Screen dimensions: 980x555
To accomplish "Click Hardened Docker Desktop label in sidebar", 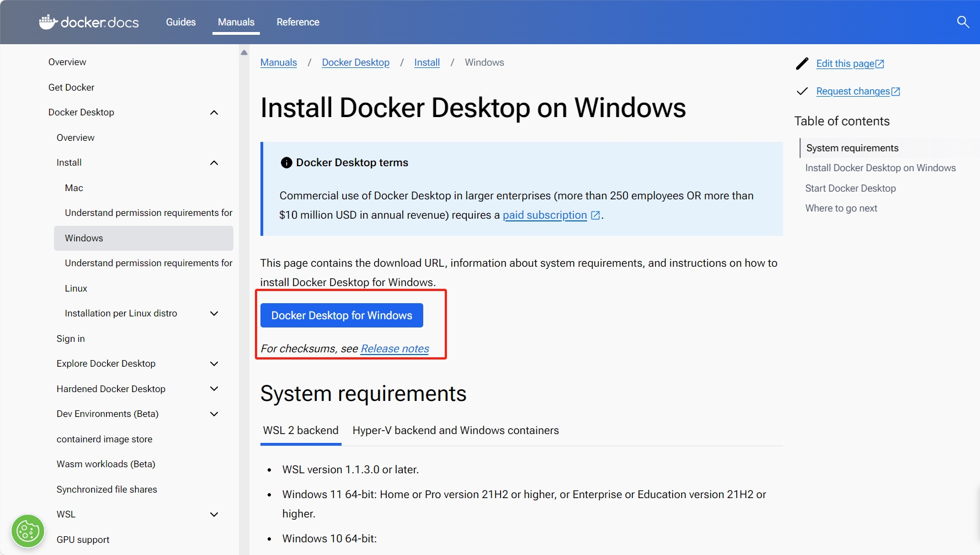I will point(111,389).
